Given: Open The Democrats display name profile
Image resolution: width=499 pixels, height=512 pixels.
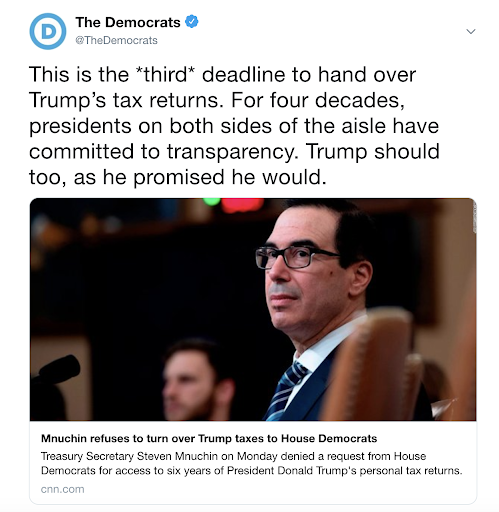Looking at the screenshot, I should pos(128,22).
